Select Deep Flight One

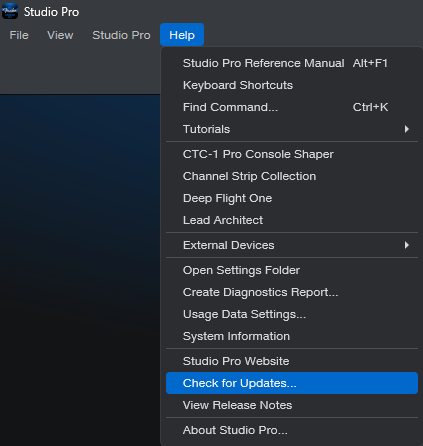292,198
